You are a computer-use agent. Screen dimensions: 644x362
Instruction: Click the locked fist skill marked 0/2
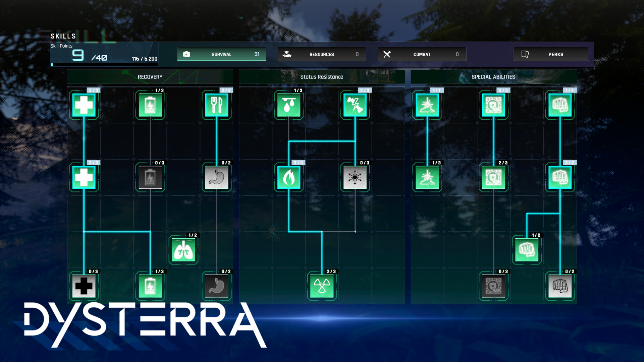560,286
